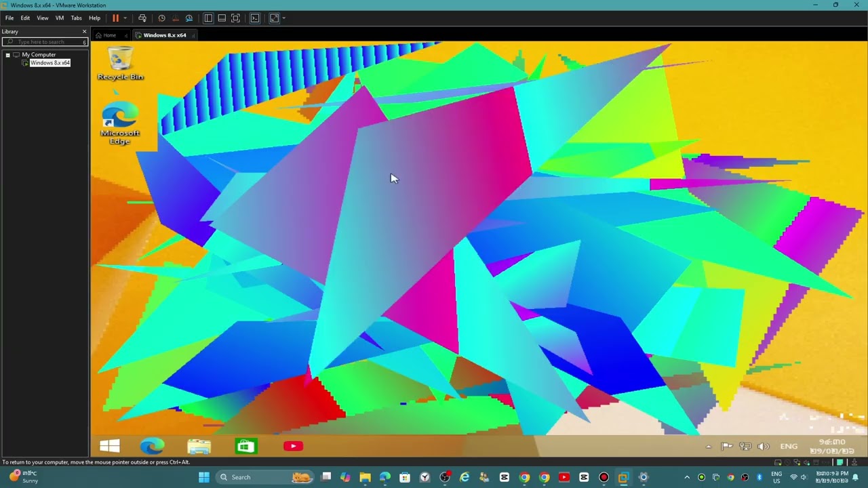The image size is (868, 488).
Task: Select Windows 8.x x64 in library
Action: pos(50,63)
